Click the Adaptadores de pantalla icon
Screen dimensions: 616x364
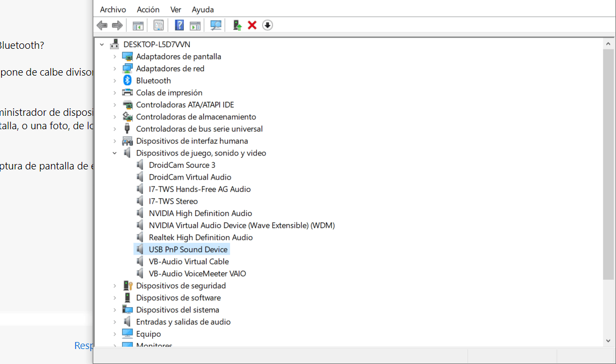[x=127, y=56]
